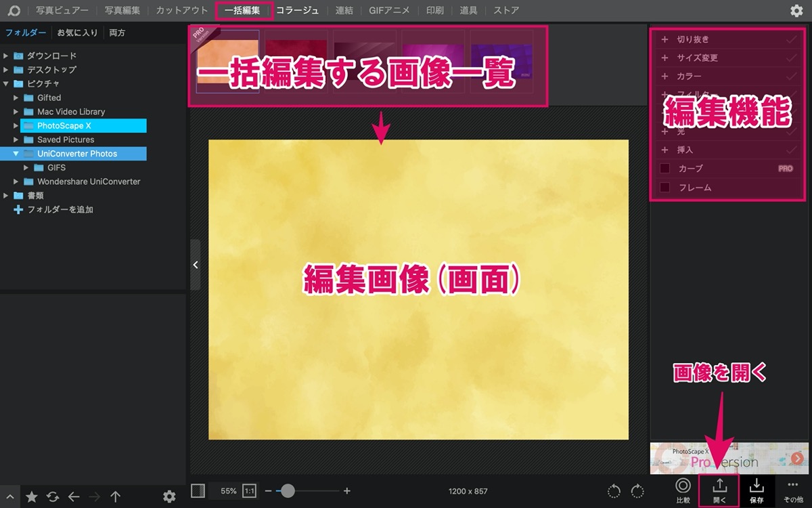This screenshot has width=812, height=508.
Task: Open the 写真ビュアー tab
Action: coord(62,10)
